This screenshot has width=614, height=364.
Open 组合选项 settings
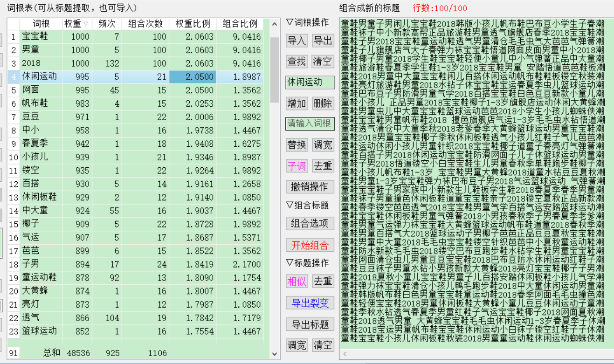tap(310, 223)
